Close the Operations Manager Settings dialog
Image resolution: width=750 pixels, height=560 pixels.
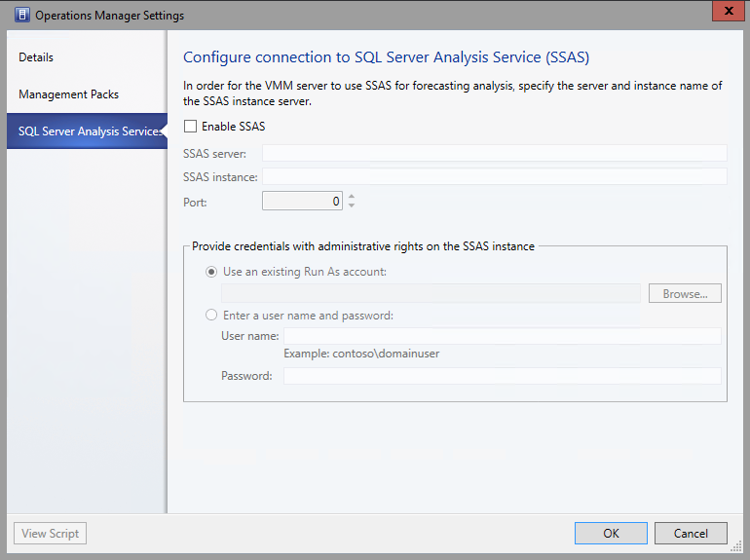[722, 13]
